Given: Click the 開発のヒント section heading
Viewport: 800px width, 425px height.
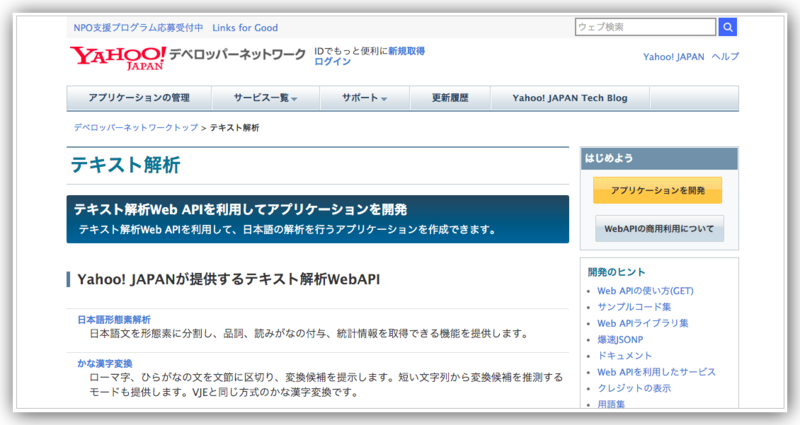Looking at the screenshot, I should pos(616,272).
